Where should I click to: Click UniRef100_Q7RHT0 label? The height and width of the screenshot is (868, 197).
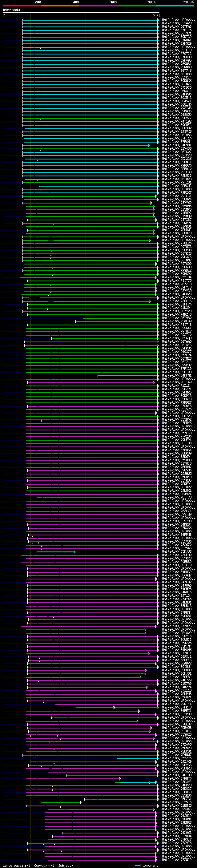coord(176,779)
